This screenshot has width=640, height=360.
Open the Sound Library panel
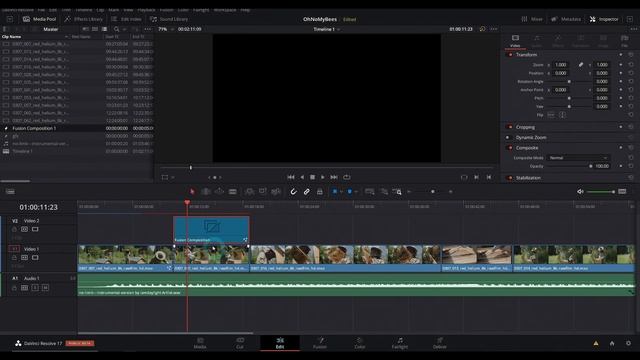[x=169, y=19]
